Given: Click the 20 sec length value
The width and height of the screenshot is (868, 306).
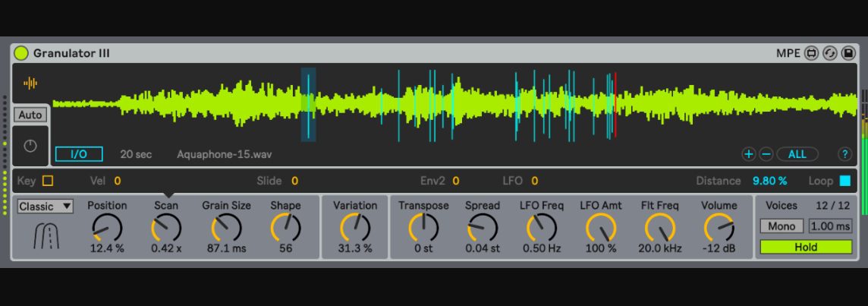Looking at the screenshot, I should coord(136,154).
